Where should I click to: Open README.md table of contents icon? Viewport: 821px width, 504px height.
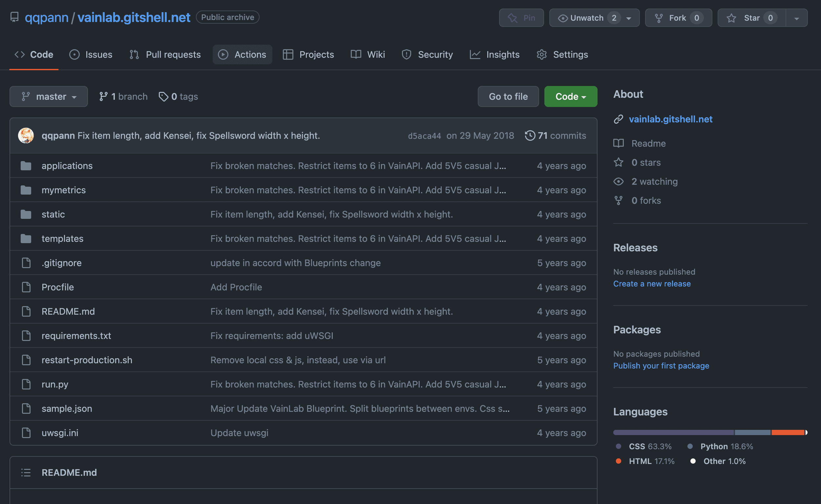pyautogui.click(x=26, y=472)
